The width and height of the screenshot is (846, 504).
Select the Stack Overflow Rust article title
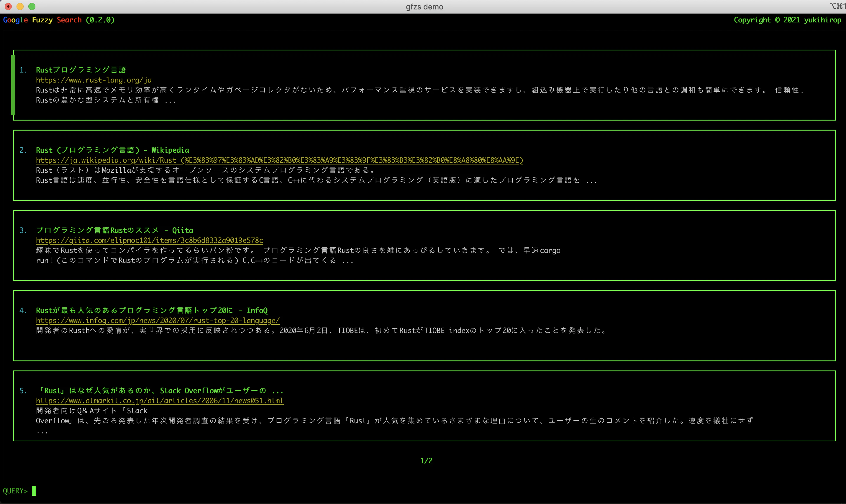(x=160, y=391)
